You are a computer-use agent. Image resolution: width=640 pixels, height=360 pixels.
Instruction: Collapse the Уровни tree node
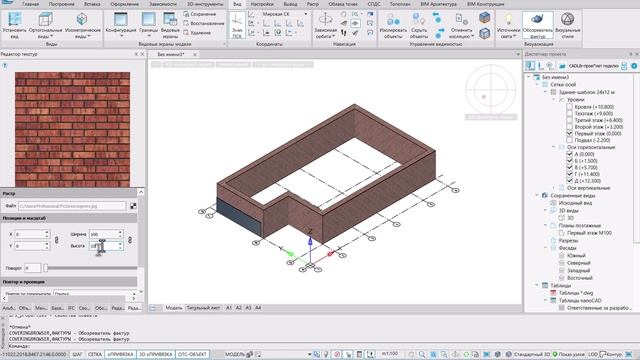pyautogui.click(x=554, y=100)
